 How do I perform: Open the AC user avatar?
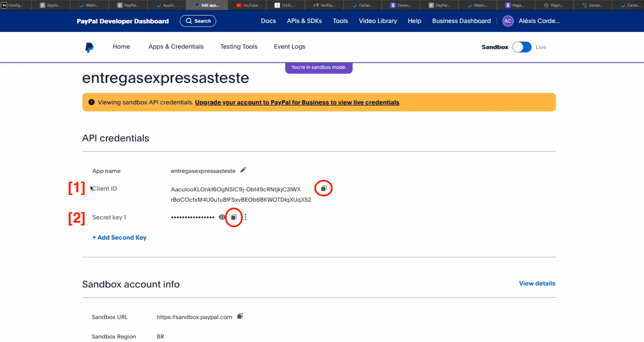click(507, 21)
